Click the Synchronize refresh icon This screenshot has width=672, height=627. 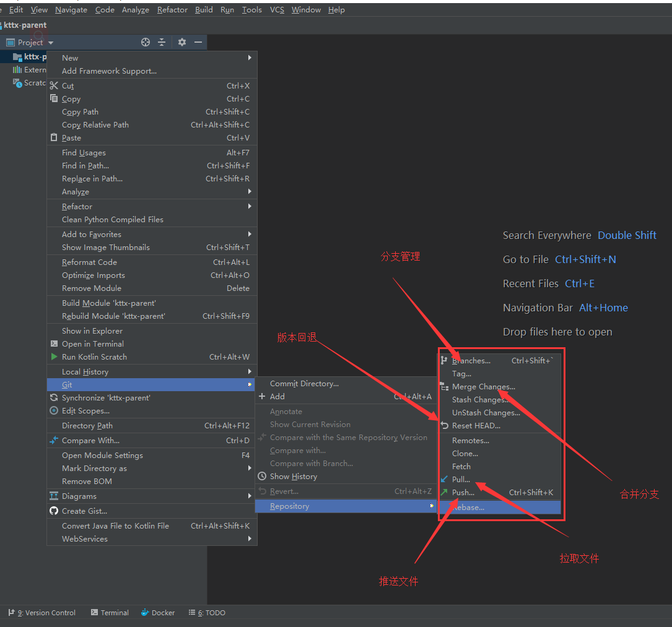[54, 397]
